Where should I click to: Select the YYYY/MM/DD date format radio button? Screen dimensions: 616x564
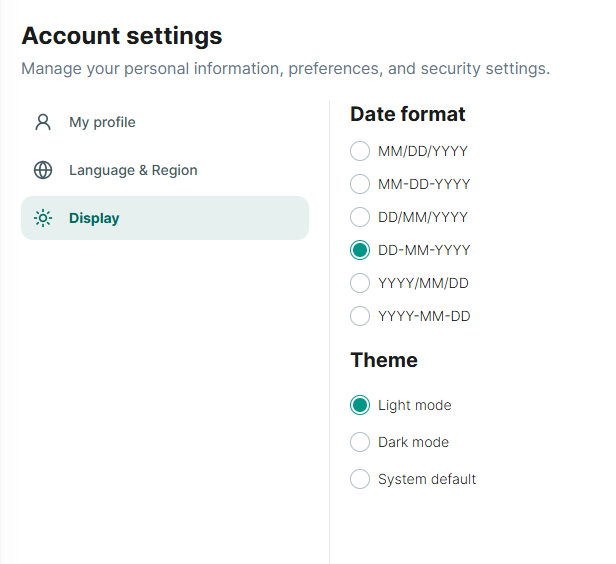pyautogui.click(x=360, y=283)
